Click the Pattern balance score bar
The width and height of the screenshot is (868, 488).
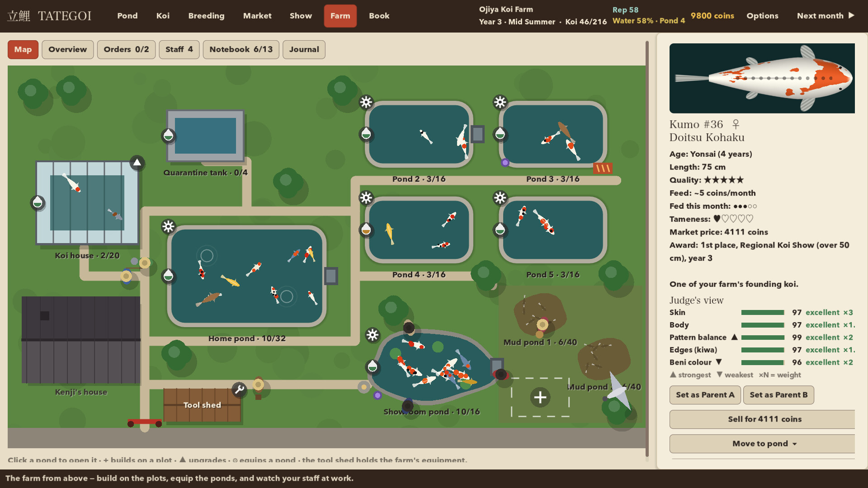pyautogui.click(x=763, y=338)
